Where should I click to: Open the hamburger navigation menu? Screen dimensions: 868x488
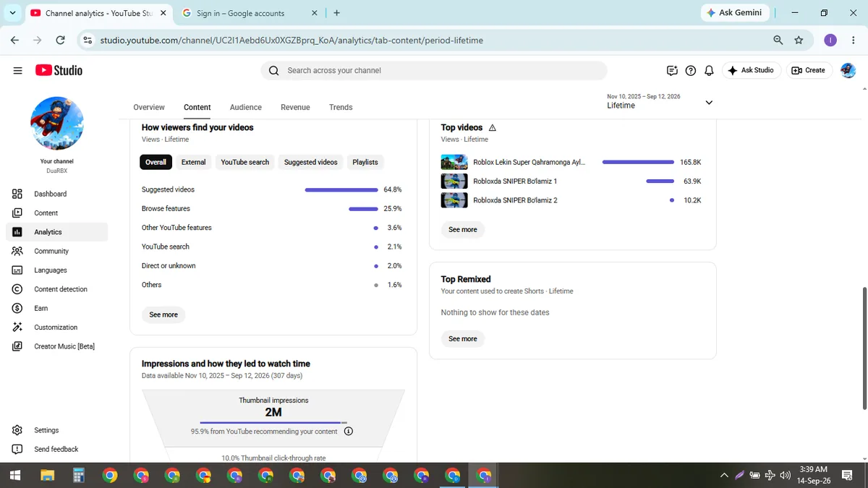click(x=17, y=70)
